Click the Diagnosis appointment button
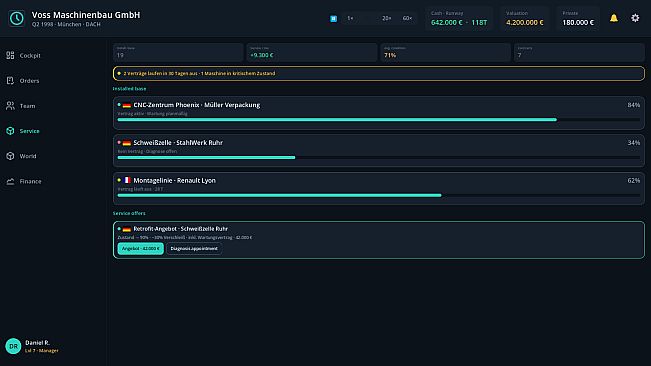The height and width of the screenshot is (366, 651). 194,249
